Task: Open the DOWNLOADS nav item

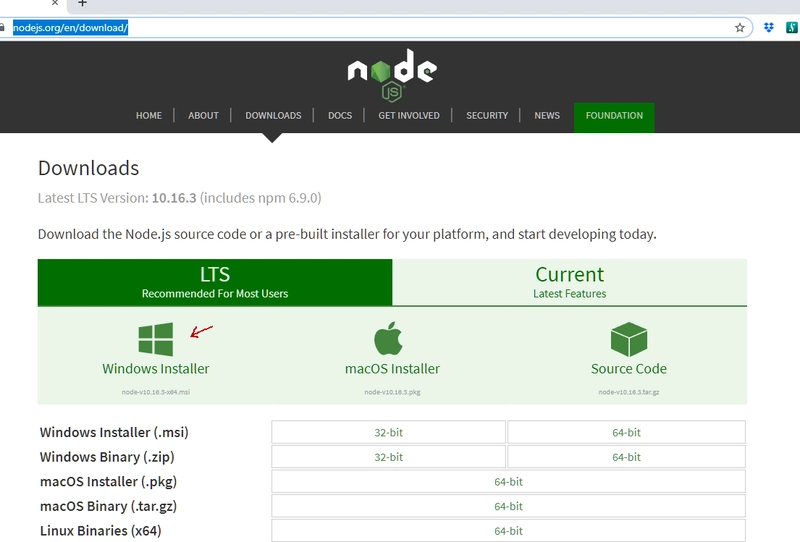Action: pyautogui.click(x=273, y=115)
